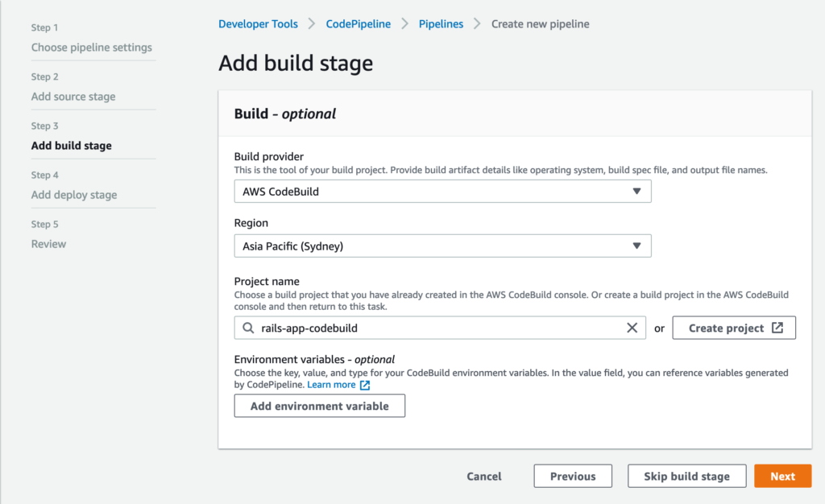Select Step 4 Add deploy stage
Viewport: 825px width, 504px height.
tap(73, 195)
